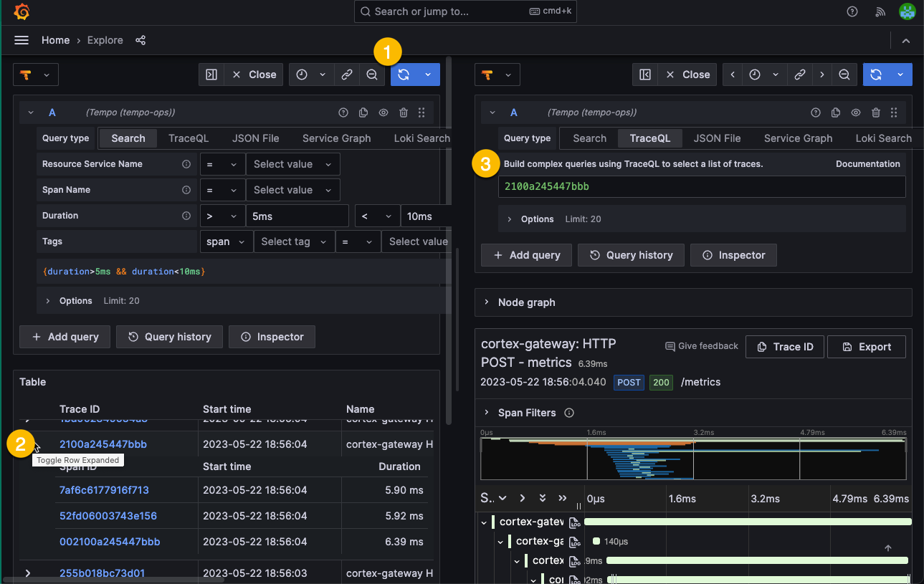Duplicate query A using the copy icon
The width and height of the screenshot is (924, 584).
(x=363, y=113)
